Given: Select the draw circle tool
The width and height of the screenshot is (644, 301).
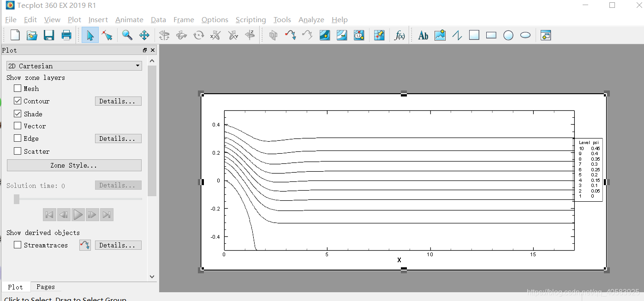Looking at the screenshot, I should click(x=508, y=35).
